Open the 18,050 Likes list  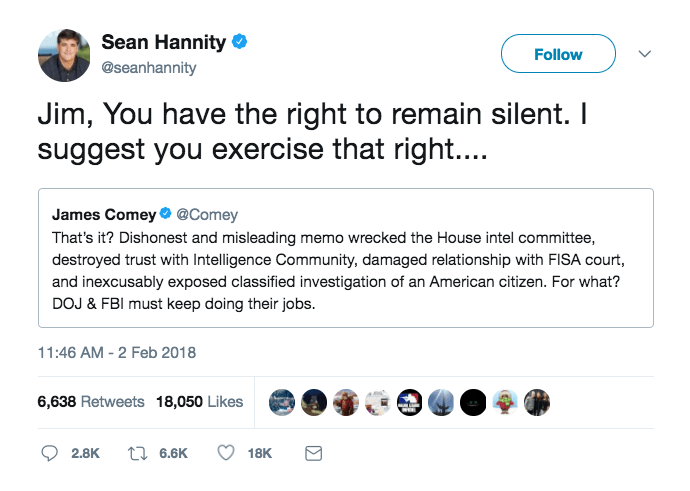tap(199, 402)
